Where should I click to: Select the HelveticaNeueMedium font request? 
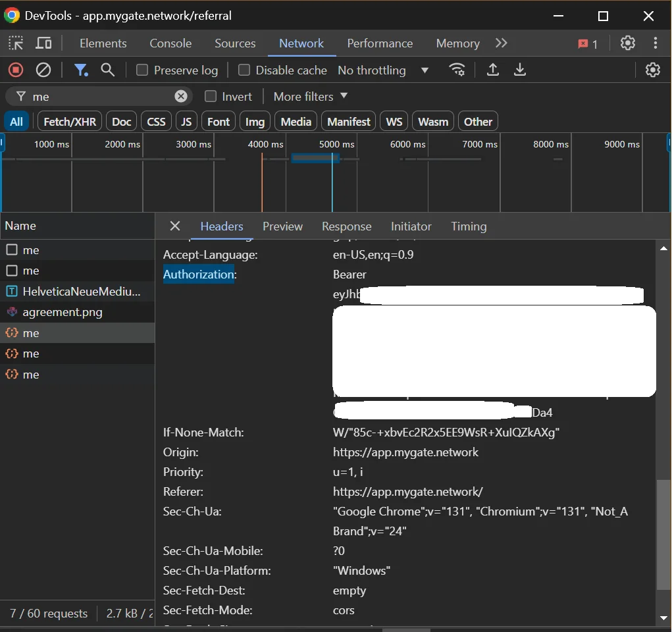[x=77, y=292]
